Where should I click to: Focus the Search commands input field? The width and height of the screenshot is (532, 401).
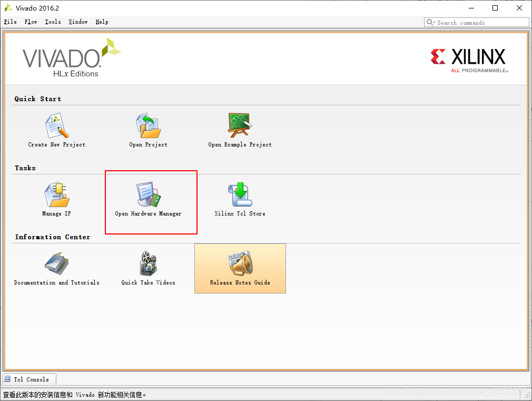click(x=476, y=23)
